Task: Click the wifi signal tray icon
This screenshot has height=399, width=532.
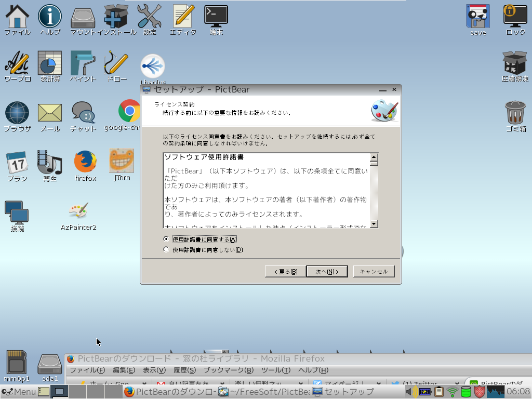Action: 453,392
